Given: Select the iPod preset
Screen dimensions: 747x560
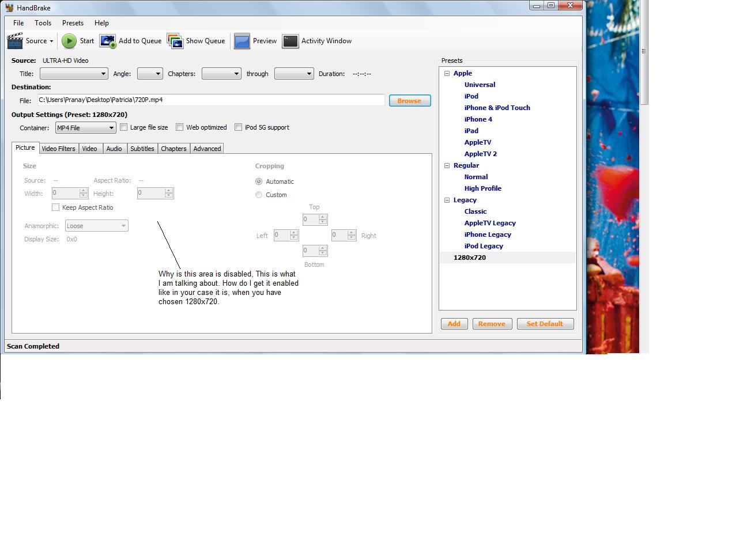Looking at the screenshot, I should click(471, 96).
